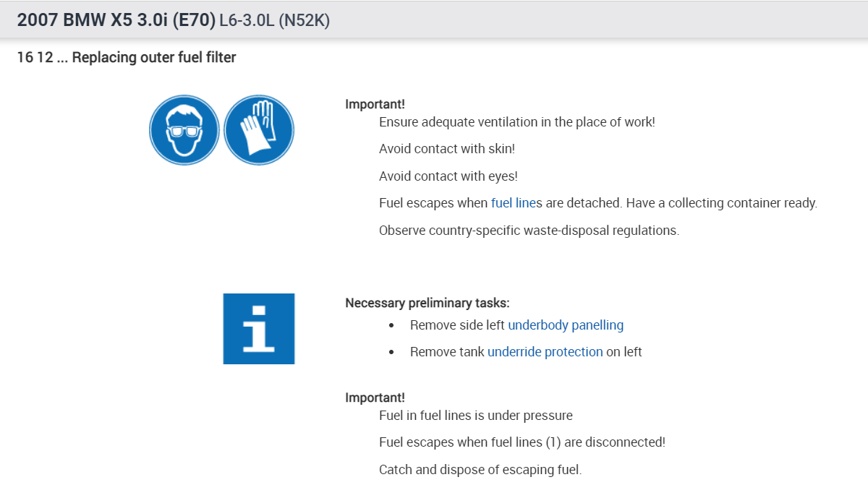The height and width of the screenshot is (498, 868).
Task: Click the safety goggles icon
Action: pos(184,130)
